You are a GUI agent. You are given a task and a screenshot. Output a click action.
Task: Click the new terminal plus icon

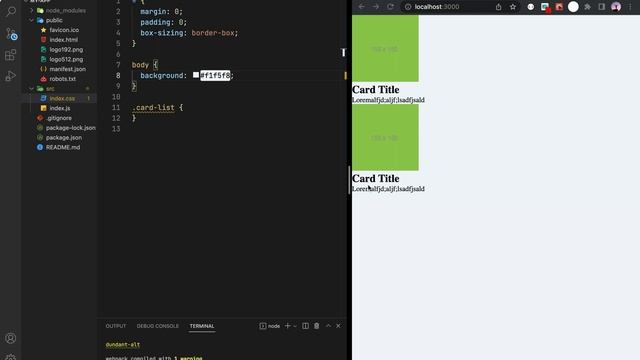coord(287,326)
